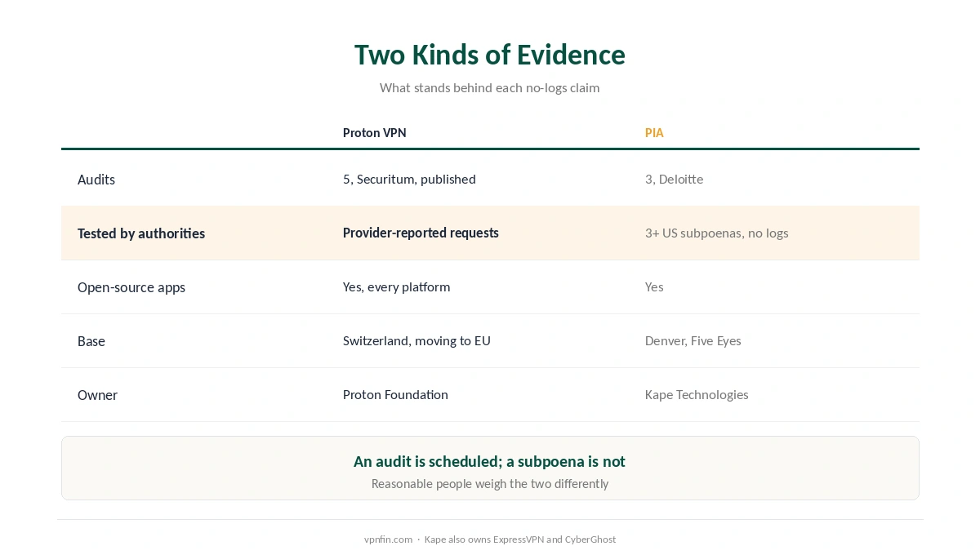
Task: Select the 'Base' row label
Action: click(x=91, y=341)
